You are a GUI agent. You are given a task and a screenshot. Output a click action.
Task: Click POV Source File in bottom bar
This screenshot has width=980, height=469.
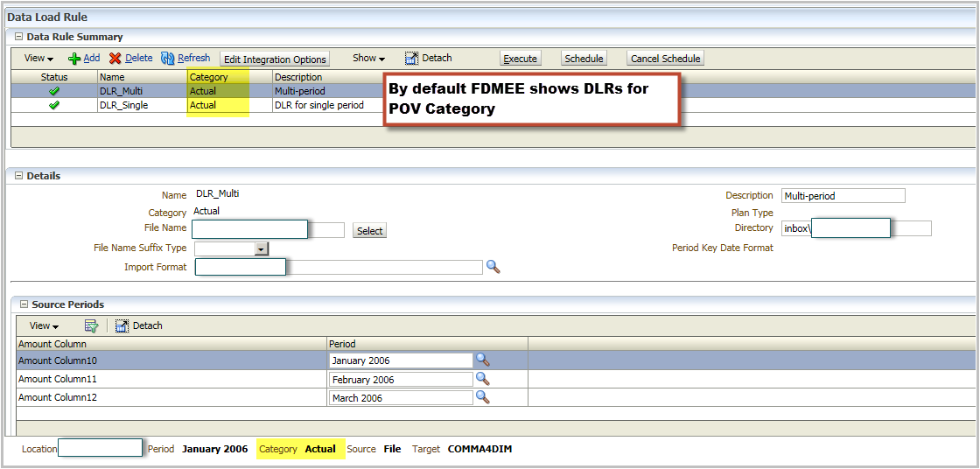pos(392,449)
